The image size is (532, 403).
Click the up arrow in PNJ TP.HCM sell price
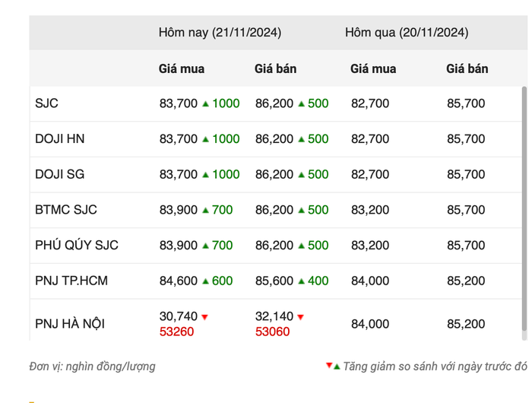coord(301,281)
